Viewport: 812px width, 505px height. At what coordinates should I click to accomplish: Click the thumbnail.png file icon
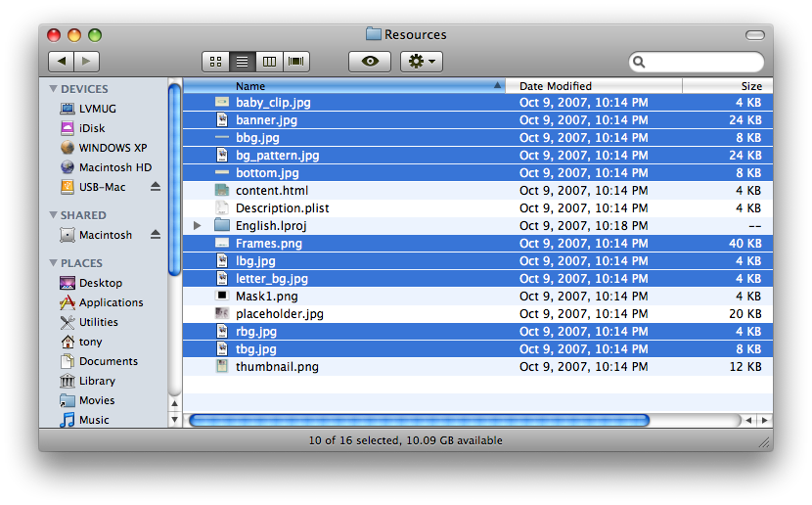pyautogui.click(x=222, y=366)
